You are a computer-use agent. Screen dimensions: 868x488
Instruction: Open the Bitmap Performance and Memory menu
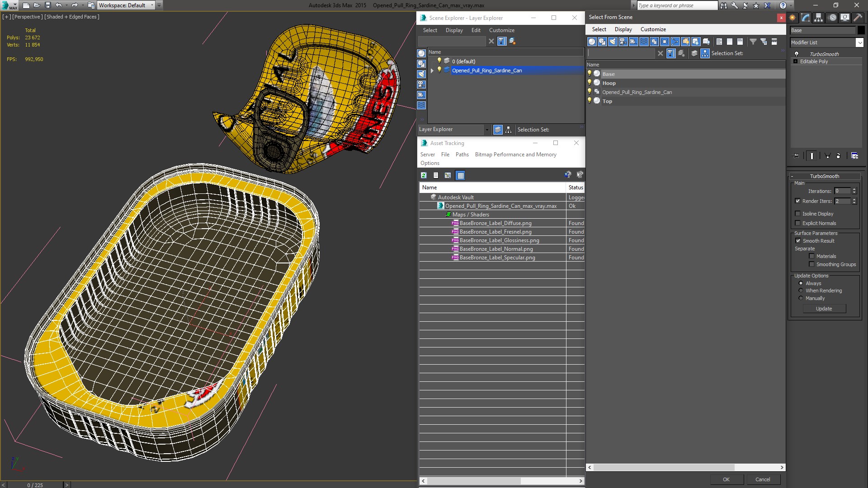[515, 155]
